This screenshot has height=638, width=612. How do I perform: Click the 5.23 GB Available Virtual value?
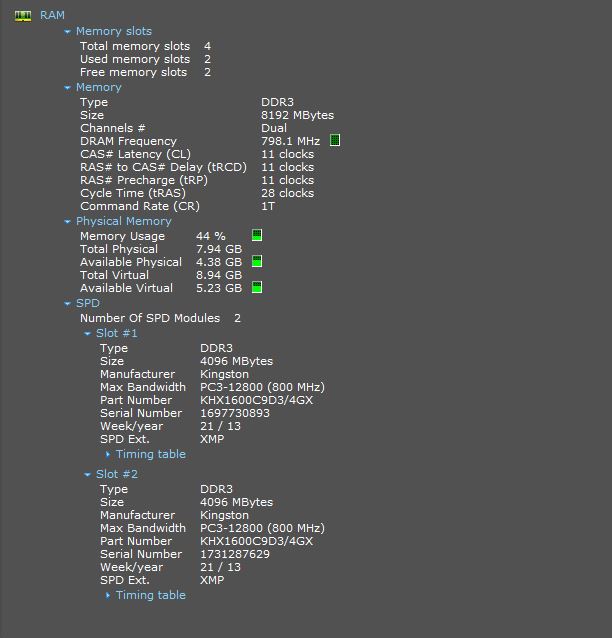pos(219,288)
